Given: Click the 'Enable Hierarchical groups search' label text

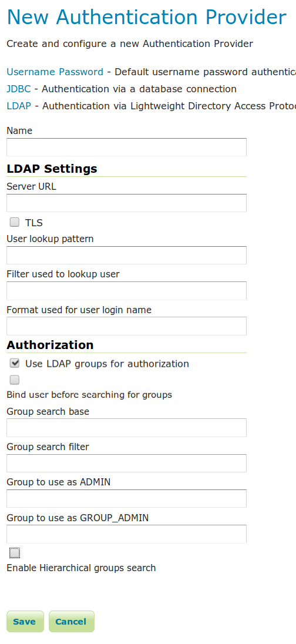Looking at the screenshot, I should (81, 568).
